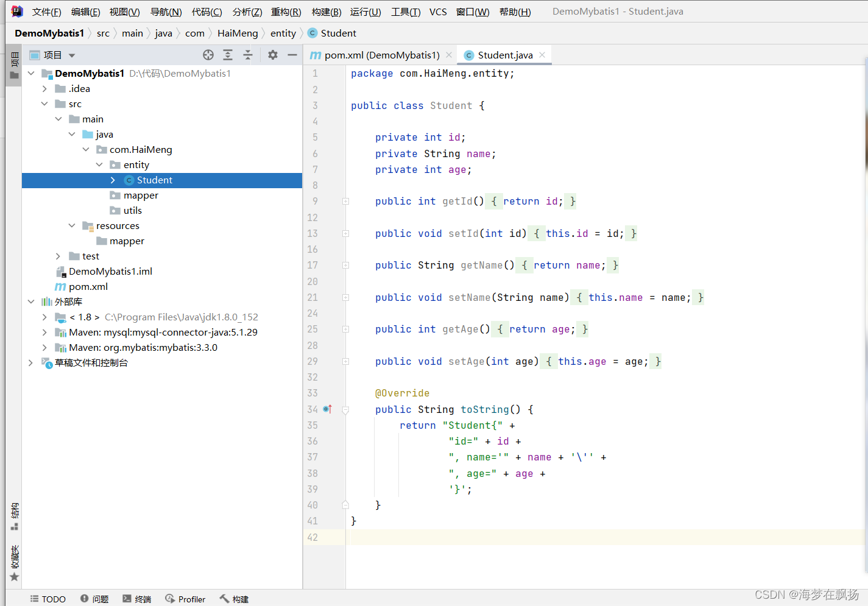Expand the .idea folder
Screen dimensions: 868x606
[44, 88]
